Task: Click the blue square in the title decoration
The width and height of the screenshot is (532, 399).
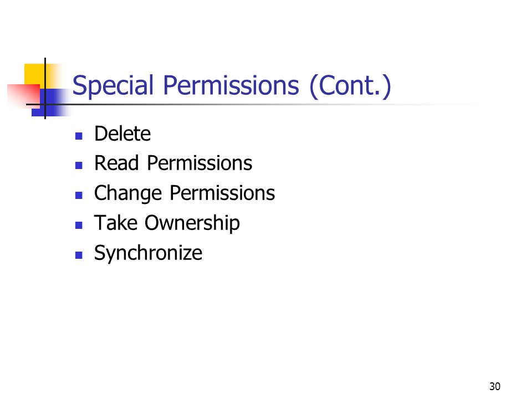Action: coord(51,103)
